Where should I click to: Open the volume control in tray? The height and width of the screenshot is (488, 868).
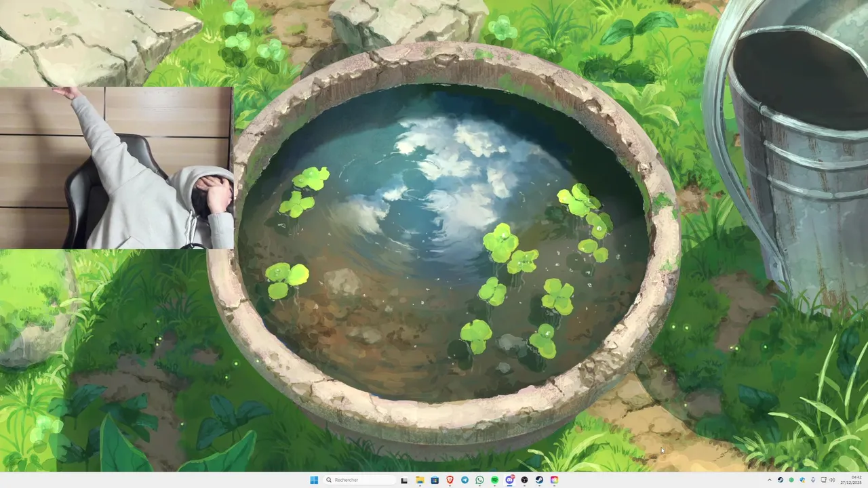click(x=832, y=480)
